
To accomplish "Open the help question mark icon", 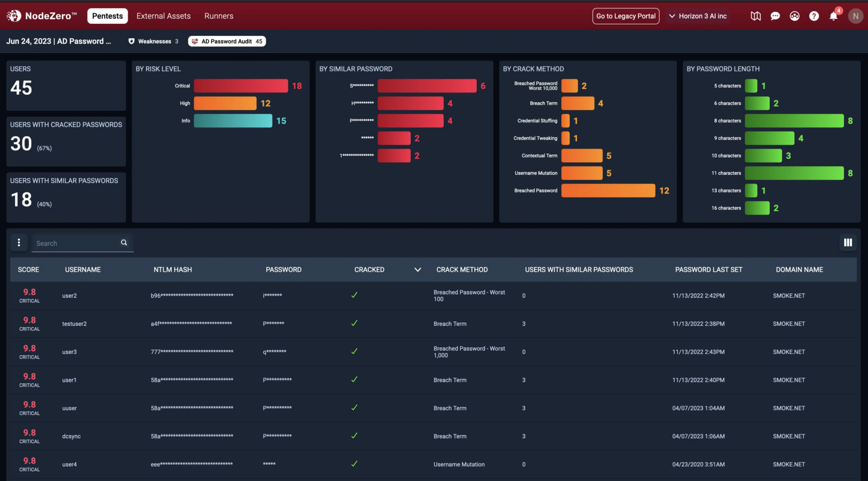I will 814,16.
